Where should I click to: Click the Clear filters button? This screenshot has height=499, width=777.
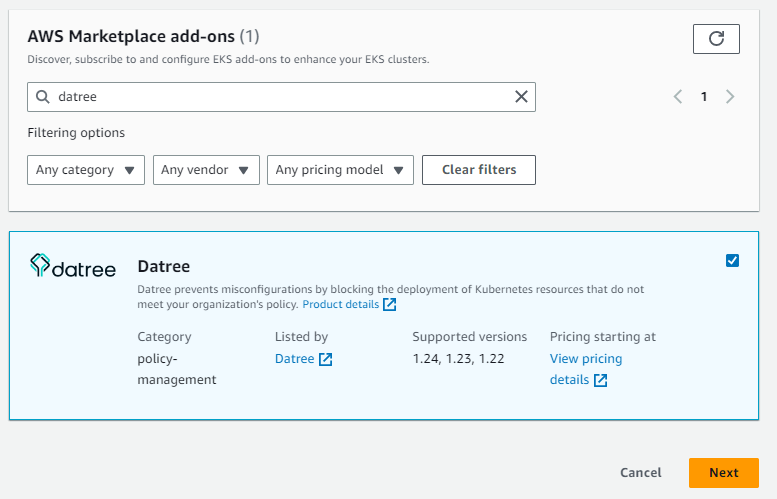[x=479, y=170]
